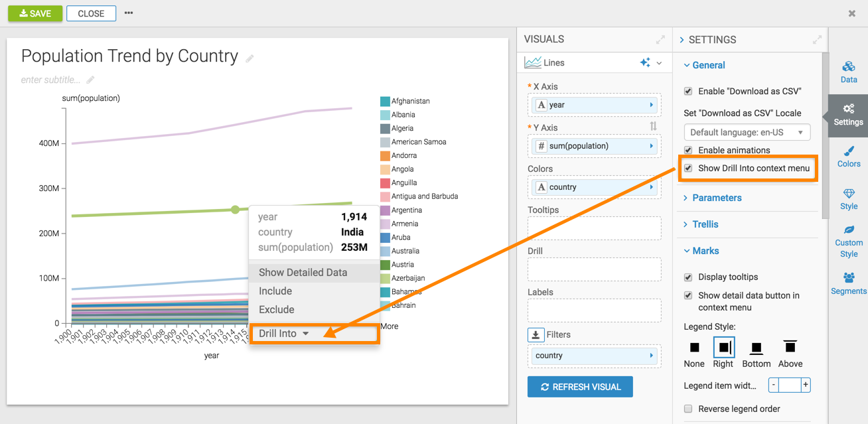This screenshot has height=424, width=868.
Task: Select the Right legend style icon
Action: (x=723, y=347)
